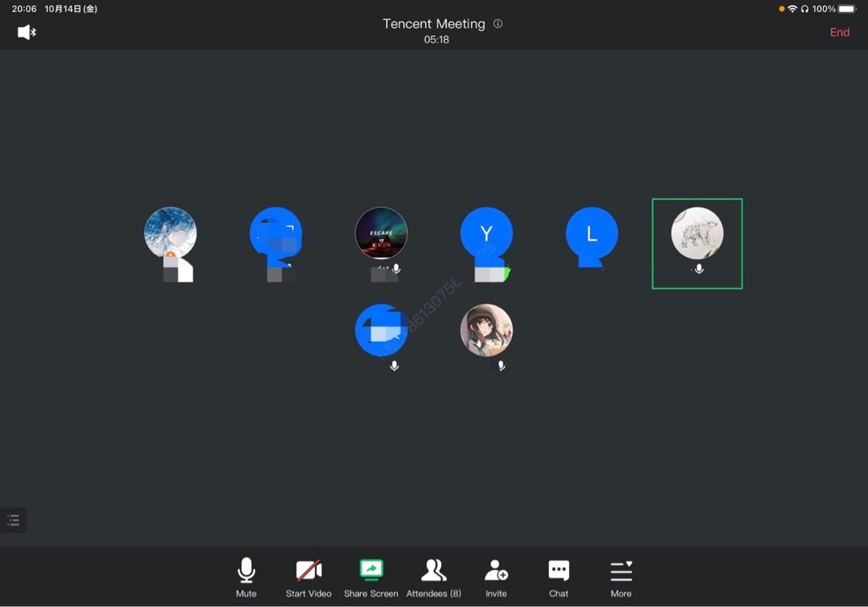Viewport: 868px width, 607px height.
Task: Click the headphones icon in the status bar
Action: (804, 9)
